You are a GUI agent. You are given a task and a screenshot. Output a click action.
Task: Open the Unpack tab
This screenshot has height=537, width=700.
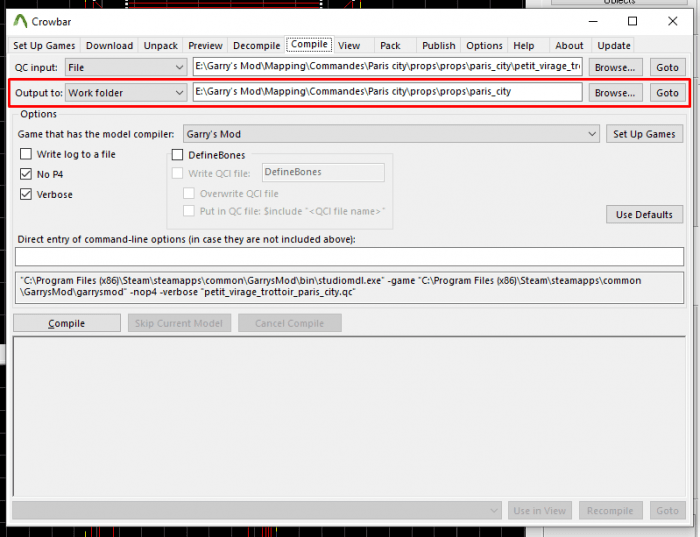pyautogui.click(x=161, y=46)
